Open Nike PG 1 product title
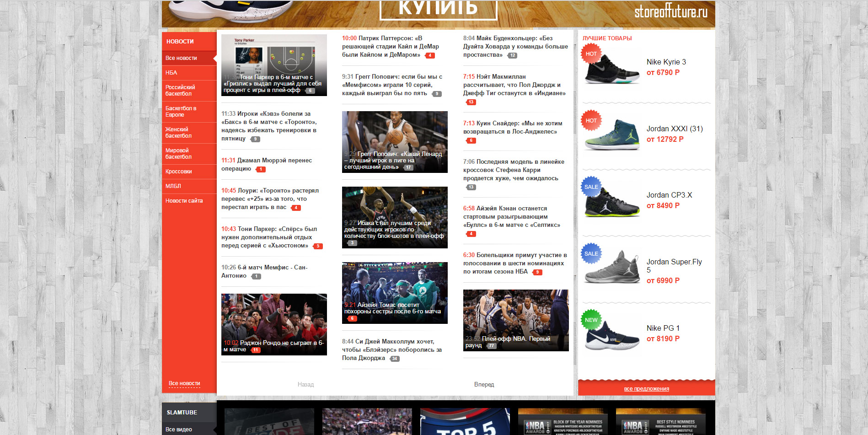 click(663, 328)
